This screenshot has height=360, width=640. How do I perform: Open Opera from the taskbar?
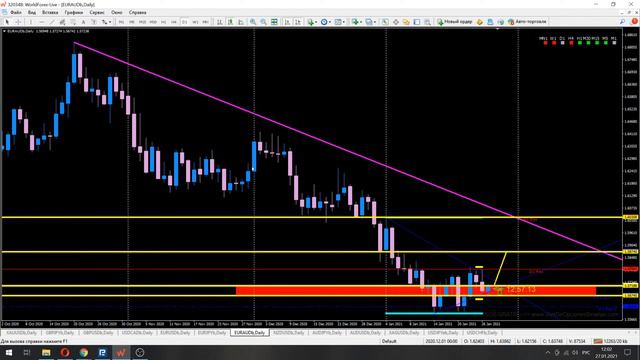65,353
